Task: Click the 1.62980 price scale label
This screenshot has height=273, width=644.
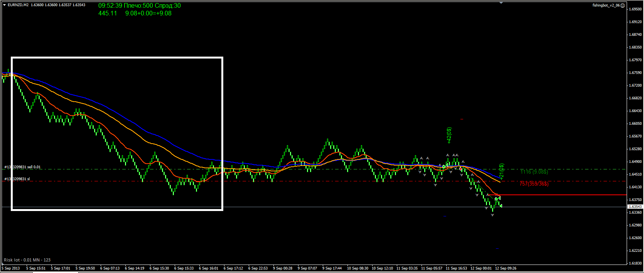Action: [635, 225]
